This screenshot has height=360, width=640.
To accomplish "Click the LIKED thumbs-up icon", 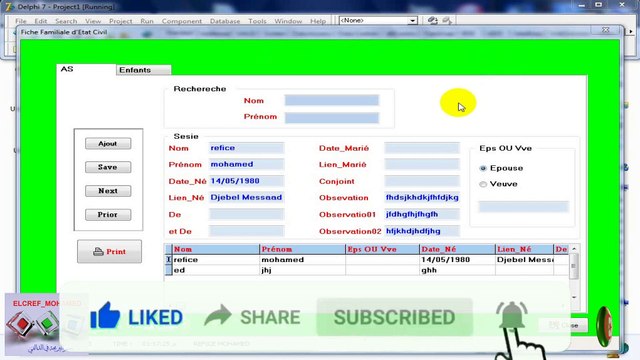I will tap(105, 316).
